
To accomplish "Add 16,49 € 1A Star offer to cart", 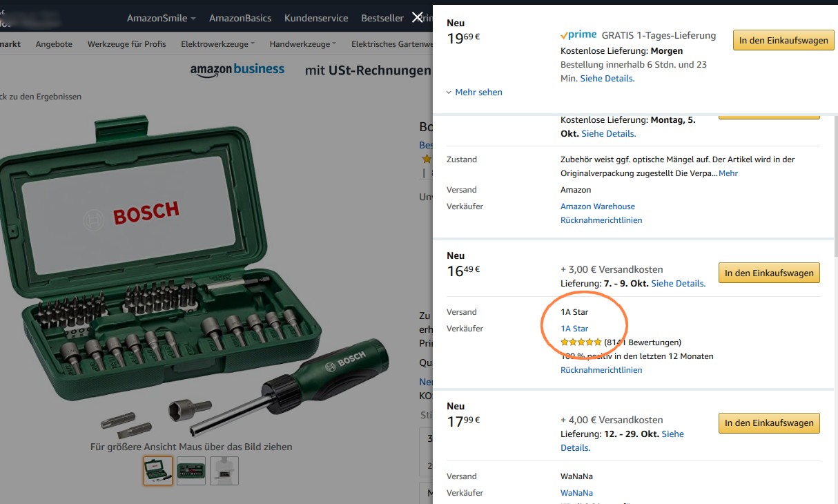I will point(769,273).
